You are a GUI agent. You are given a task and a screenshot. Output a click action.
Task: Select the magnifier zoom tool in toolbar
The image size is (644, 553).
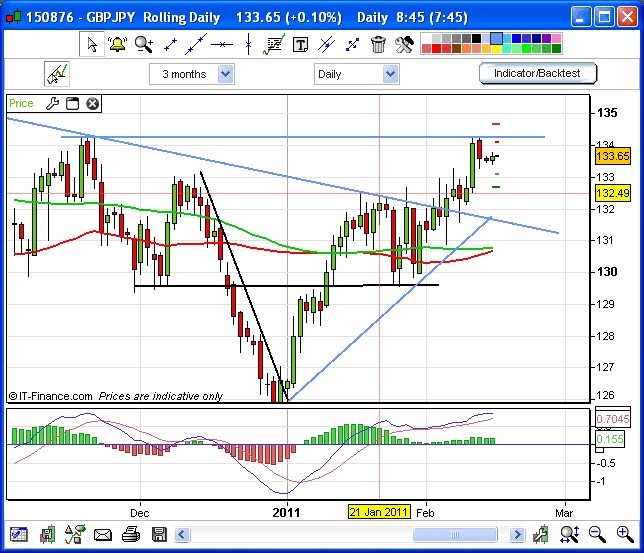click(x=144, y=44)
